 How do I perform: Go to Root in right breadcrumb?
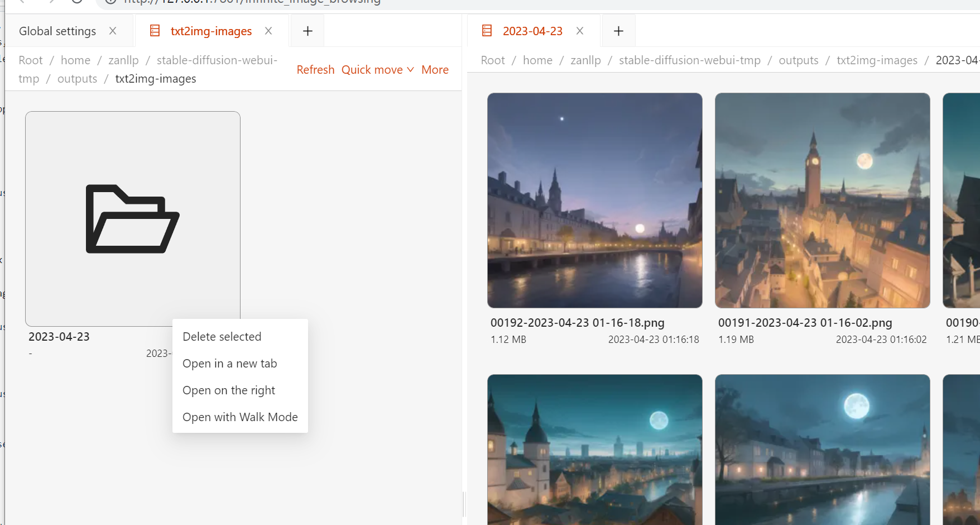pos(493,60)
